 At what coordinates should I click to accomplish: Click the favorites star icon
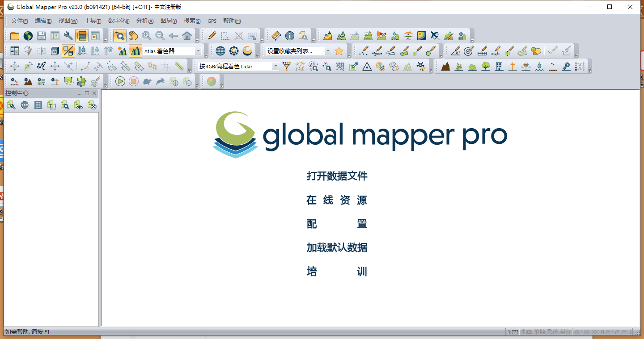point(339,51)
